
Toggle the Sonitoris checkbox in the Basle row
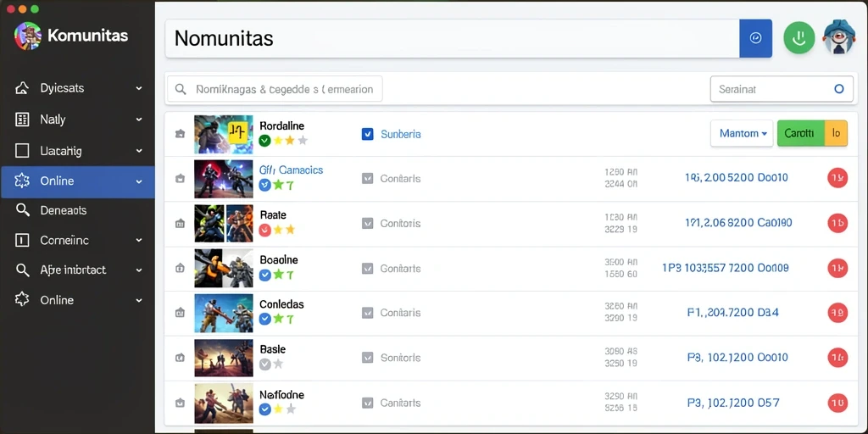pyautogui.click(x=367, y=358)
